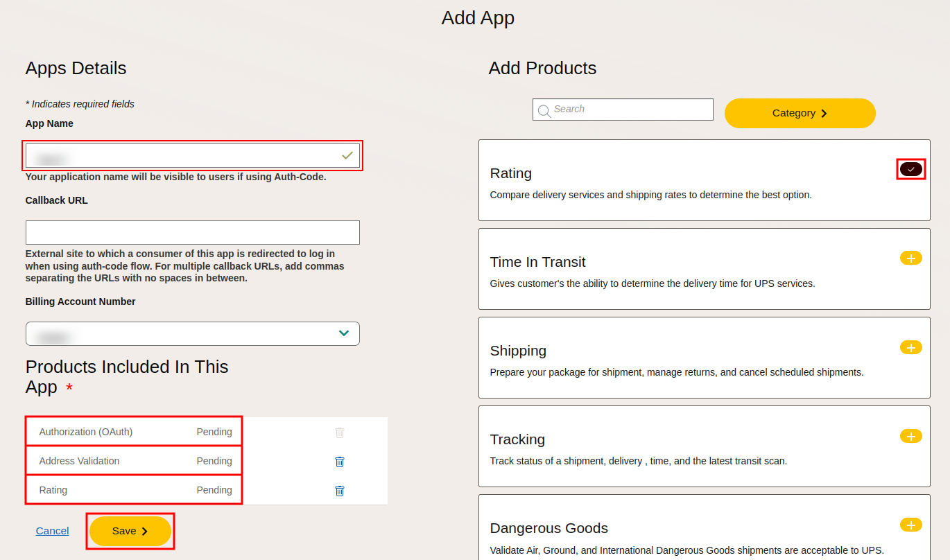
Task: Add the Shipping product with its plus icon
Action: [910, 347]
